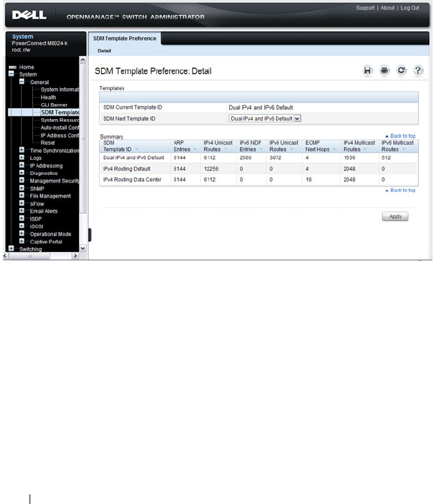Image resolution: width=441 pixels, height=504 pixels.
Task: Click navigation tree scroll right arrow
Action: pos(76,256)
